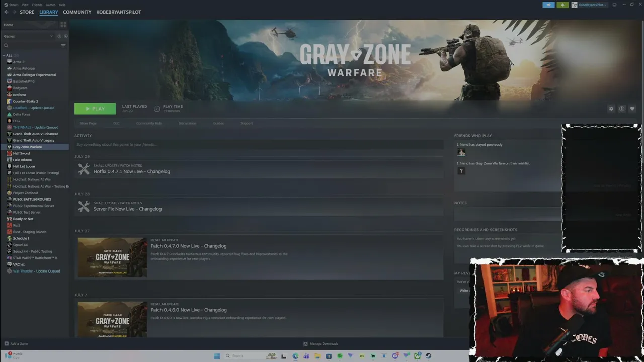Open the View menu
Viewport: 644px width, 362px height.
(x=25, y=5)
